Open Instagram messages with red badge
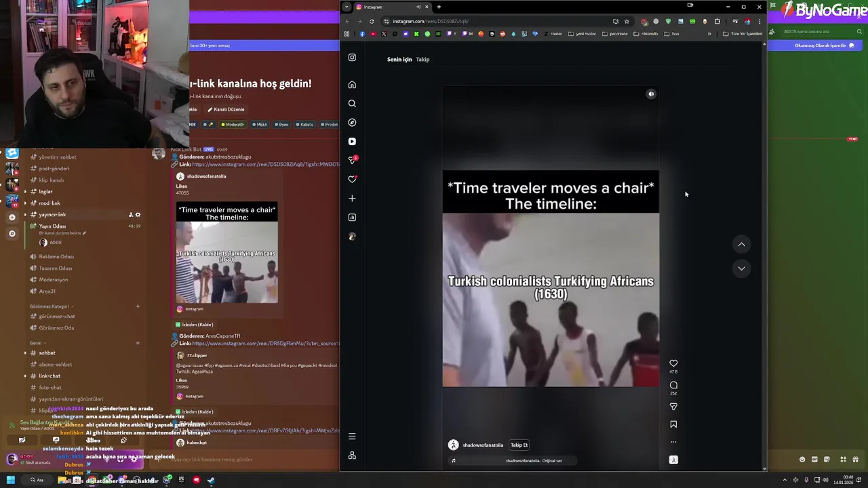The height and width of the screenshot is (488, 868). tap(352, 160)
